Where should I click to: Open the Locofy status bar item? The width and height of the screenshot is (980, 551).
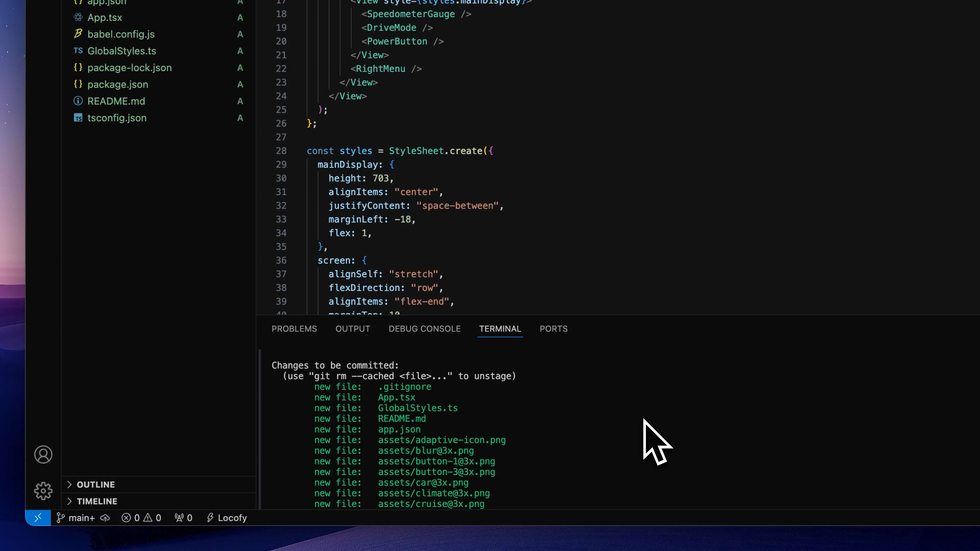pyautogui.click(x=227, y=518)
